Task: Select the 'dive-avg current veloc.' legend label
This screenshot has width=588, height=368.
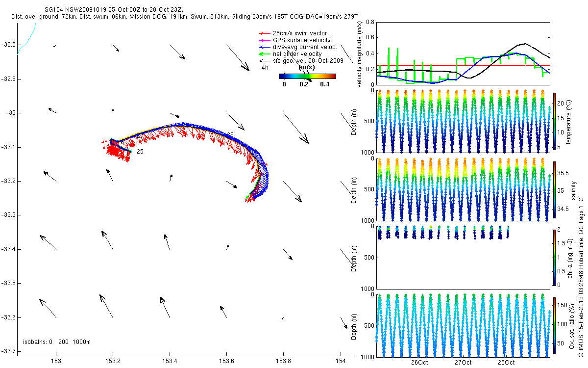Action: click(305, 47)
